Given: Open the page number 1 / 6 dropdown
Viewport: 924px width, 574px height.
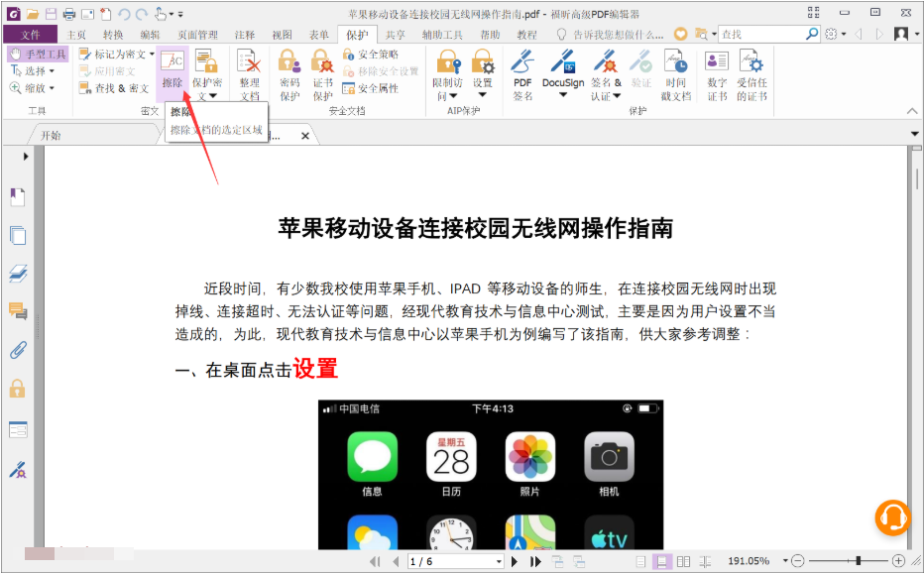Looking at the screenshot, I should 499,562.
